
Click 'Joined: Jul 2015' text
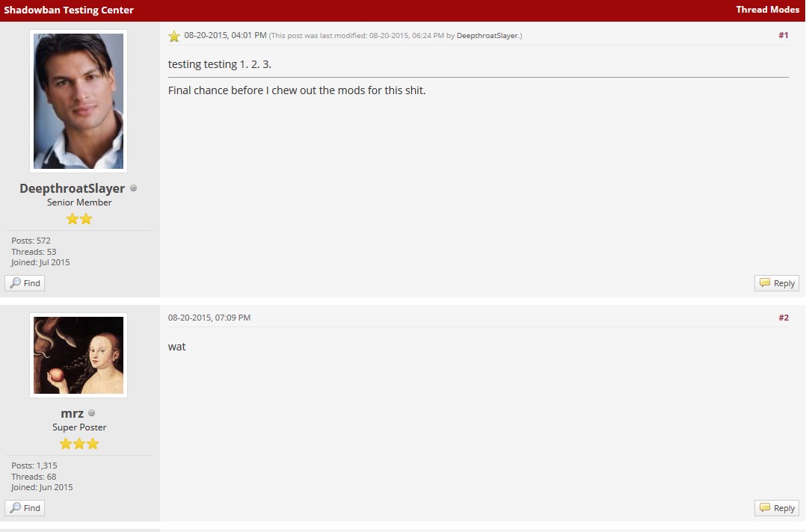(40, 262)
